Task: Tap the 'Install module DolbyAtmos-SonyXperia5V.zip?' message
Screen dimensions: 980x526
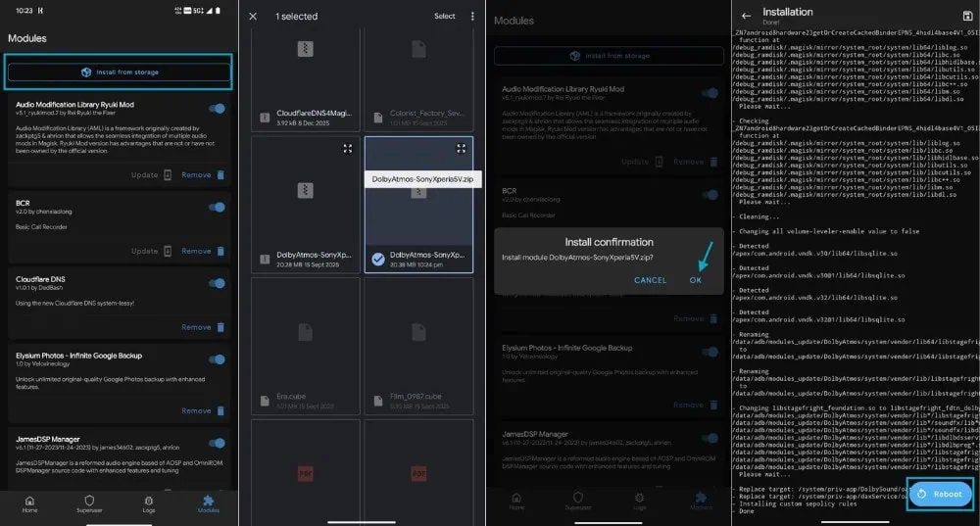Action: [x=577, y=258]
